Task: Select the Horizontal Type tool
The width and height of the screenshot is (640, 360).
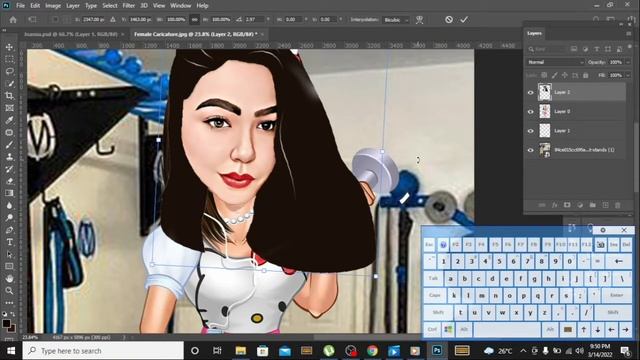Action: click(9, 242)
